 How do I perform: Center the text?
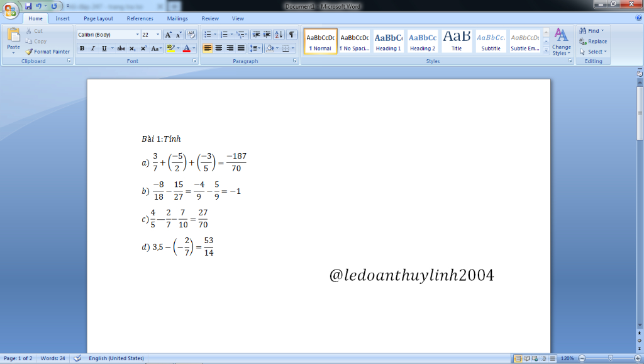pos(219,48)
